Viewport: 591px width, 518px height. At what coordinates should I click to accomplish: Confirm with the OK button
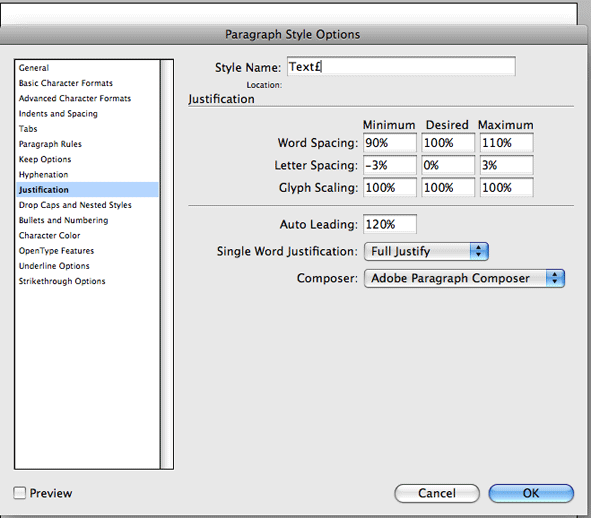tap(531, 493)
